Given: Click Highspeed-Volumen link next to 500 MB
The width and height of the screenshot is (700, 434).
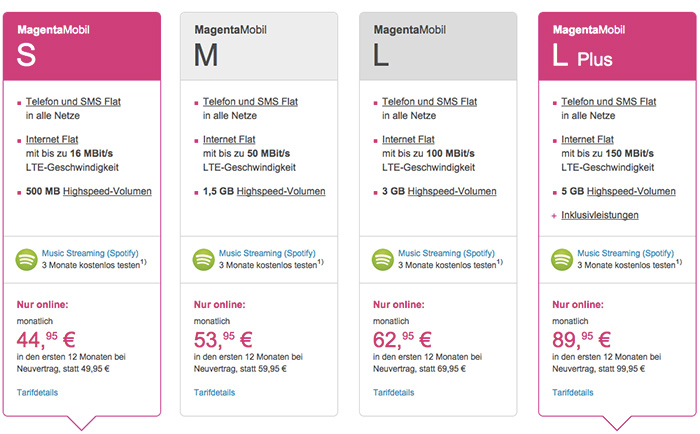Looking at the screenshot, I should [107, 192].
